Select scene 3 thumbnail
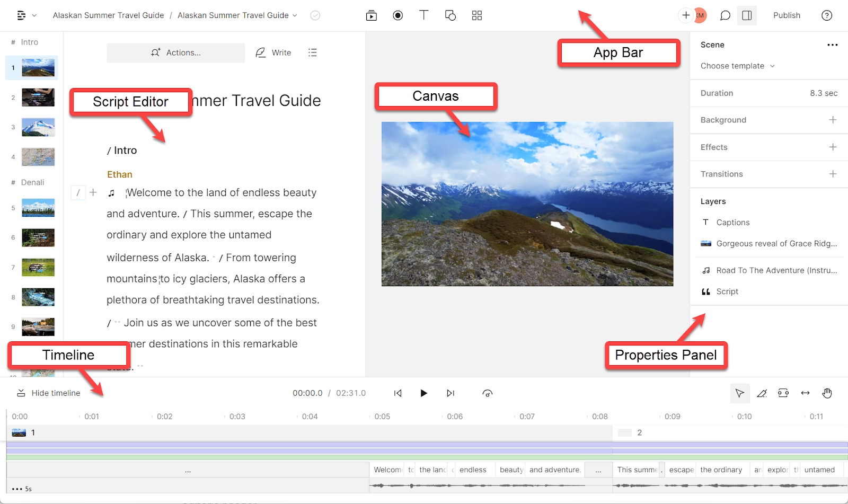 coord(38,127)
